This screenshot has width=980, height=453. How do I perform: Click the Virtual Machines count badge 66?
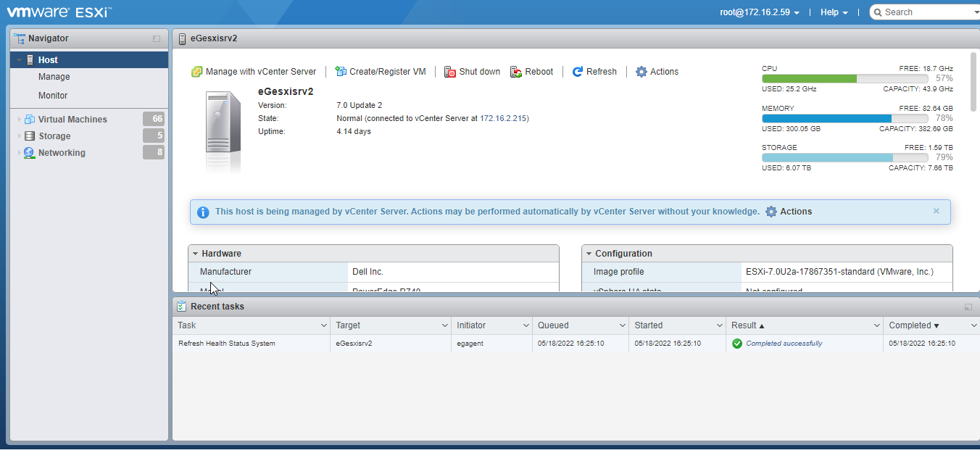point(154,119)
